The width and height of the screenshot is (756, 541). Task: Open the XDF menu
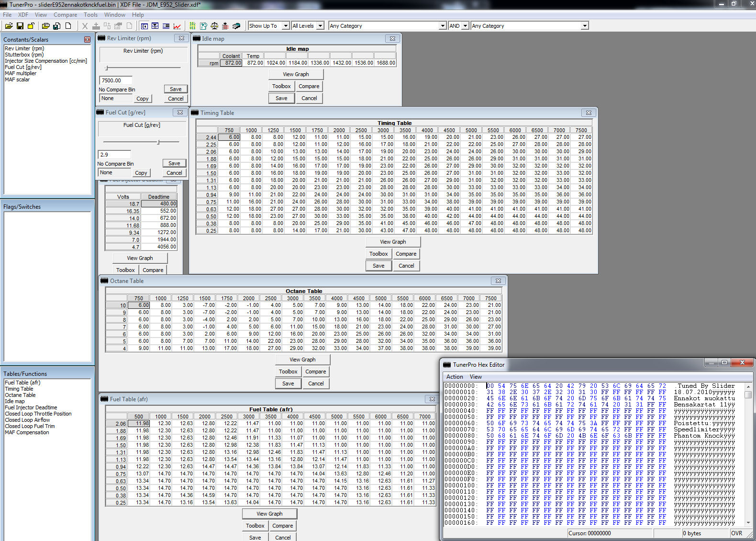click(23, 15)
